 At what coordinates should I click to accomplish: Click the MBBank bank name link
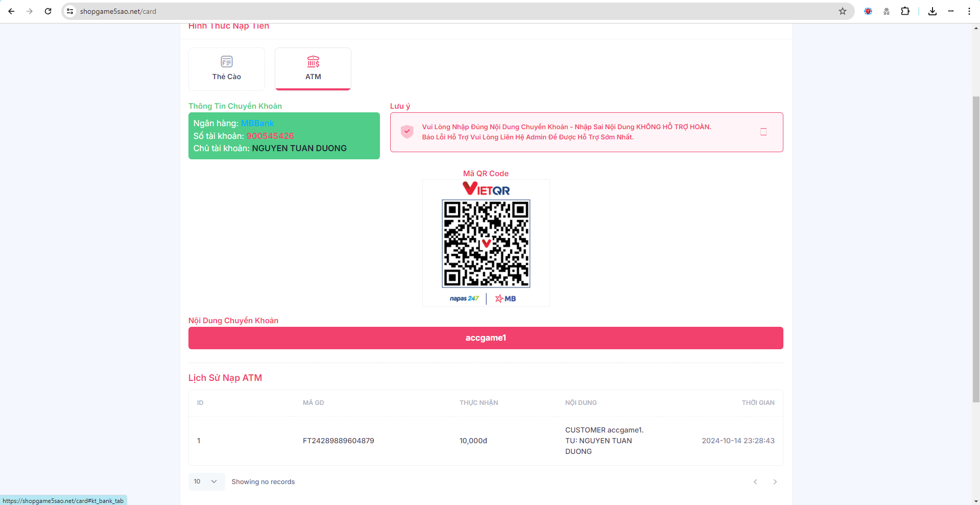257,123
